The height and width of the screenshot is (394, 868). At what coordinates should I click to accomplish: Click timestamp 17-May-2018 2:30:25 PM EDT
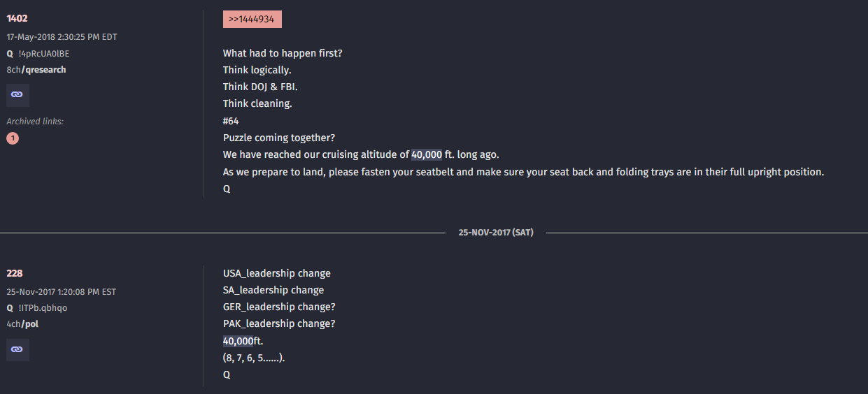[x=62, y=36]
